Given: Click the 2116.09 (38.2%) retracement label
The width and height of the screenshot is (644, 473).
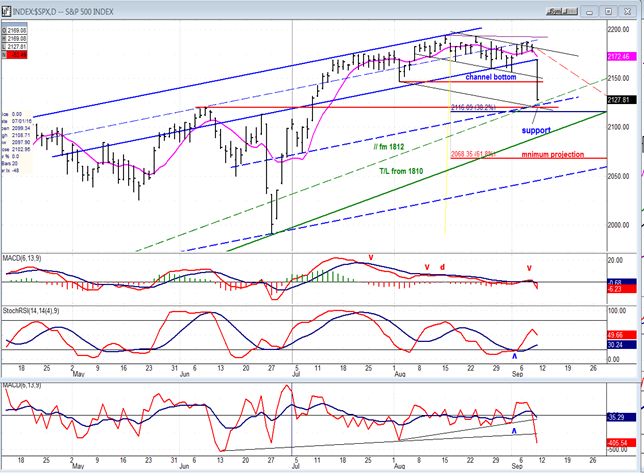Looking at the screenshot, I should click(x=473, y=107).
